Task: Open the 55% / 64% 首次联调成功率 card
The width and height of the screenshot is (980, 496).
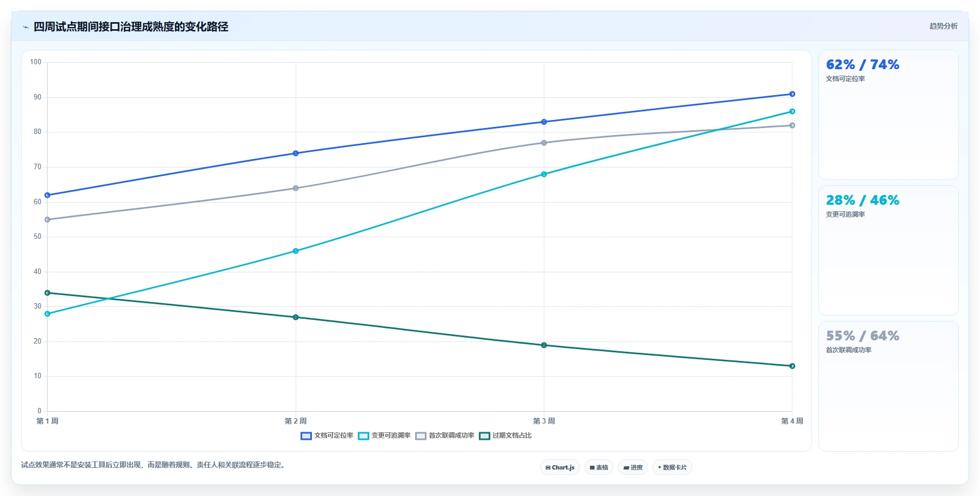Action: point(889,386)
